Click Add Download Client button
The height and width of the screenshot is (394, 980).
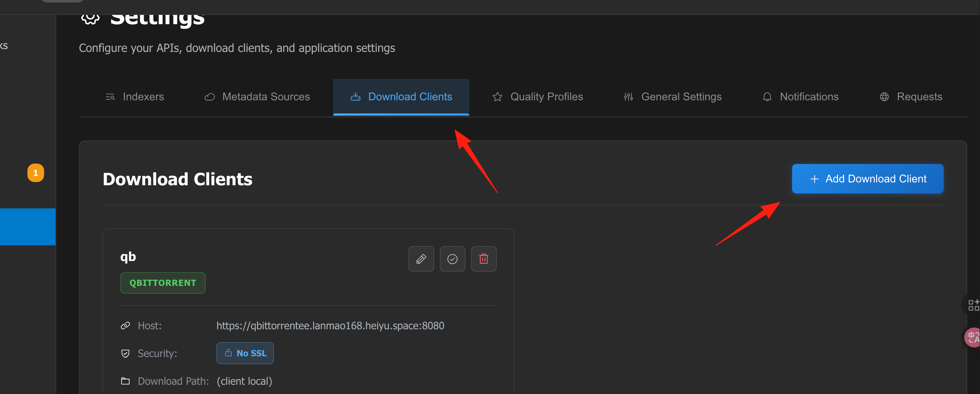(868, 179)
